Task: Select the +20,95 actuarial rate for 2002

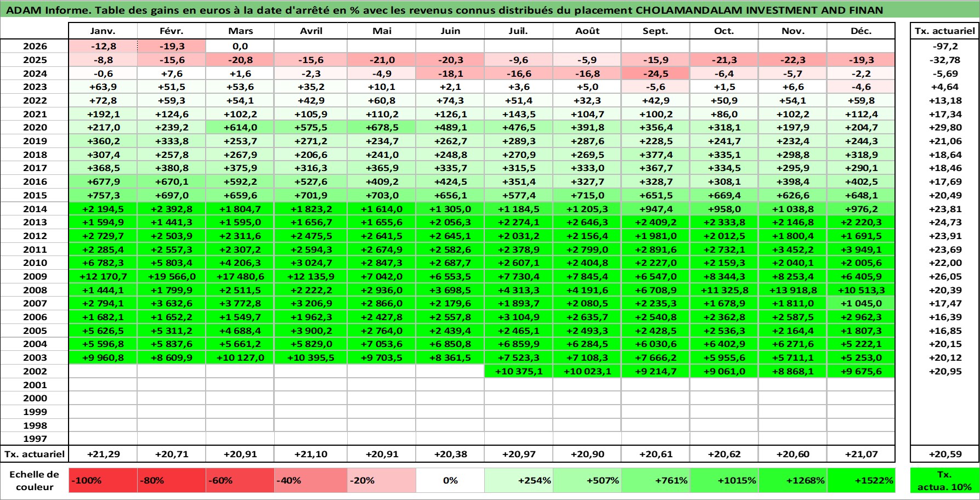Action: tap(945, 371)
